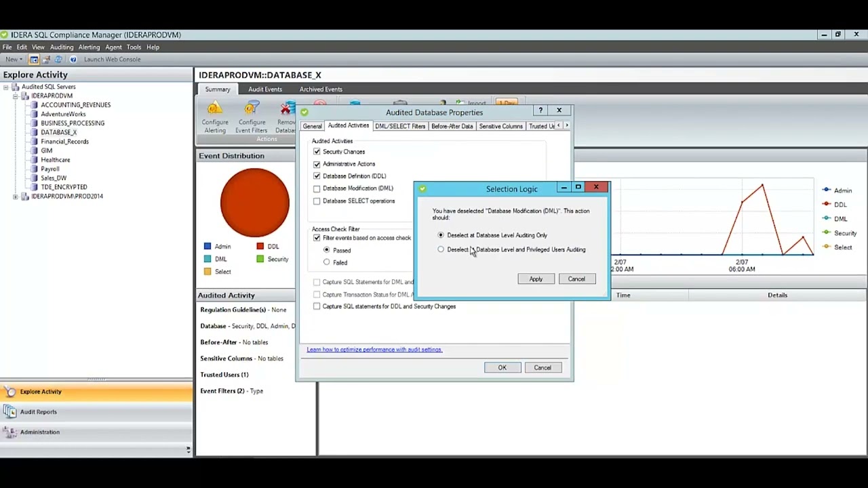Check Capture SQL statements for DDL and Security Changes

[x=317, y=306]
